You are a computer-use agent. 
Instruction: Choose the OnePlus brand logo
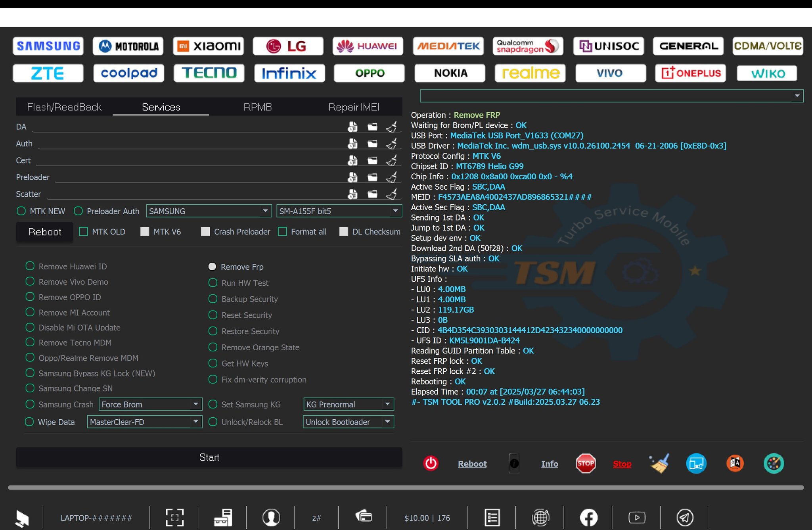(x=691, y=73)
